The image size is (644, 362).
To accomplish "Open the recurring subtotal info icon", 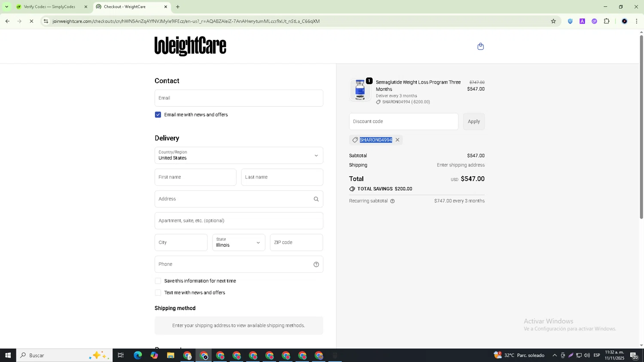I will (x=392, y=201).
